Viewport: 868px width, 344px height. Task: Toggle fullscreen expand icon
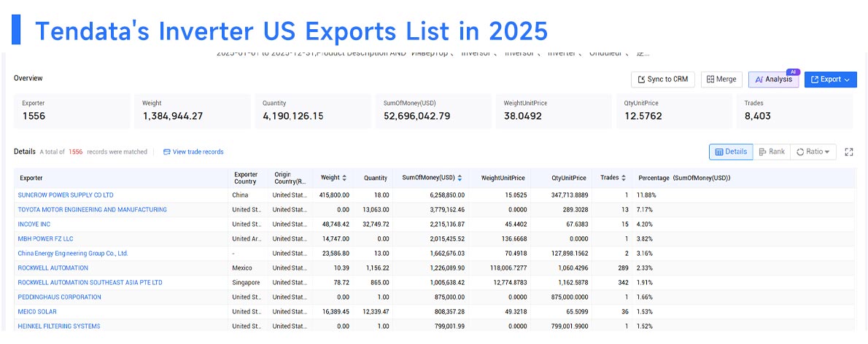tap(848, 152)
